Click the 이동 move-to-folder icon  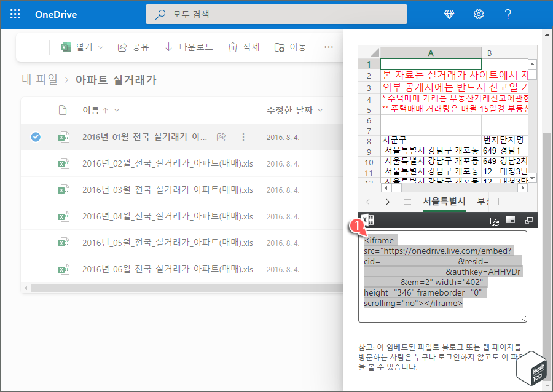pyautogui.click(x=278, y=47)
